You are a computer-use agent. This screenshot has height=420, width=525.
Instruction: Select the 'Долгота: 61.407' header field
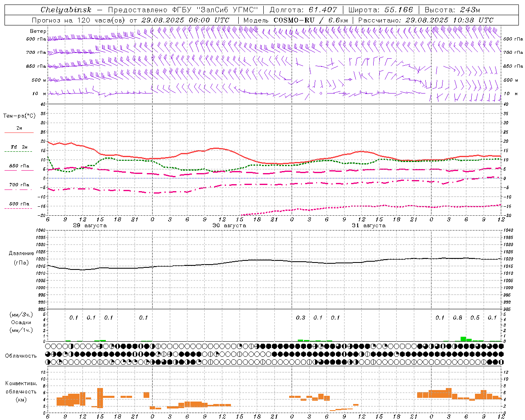tap(303, 10)
